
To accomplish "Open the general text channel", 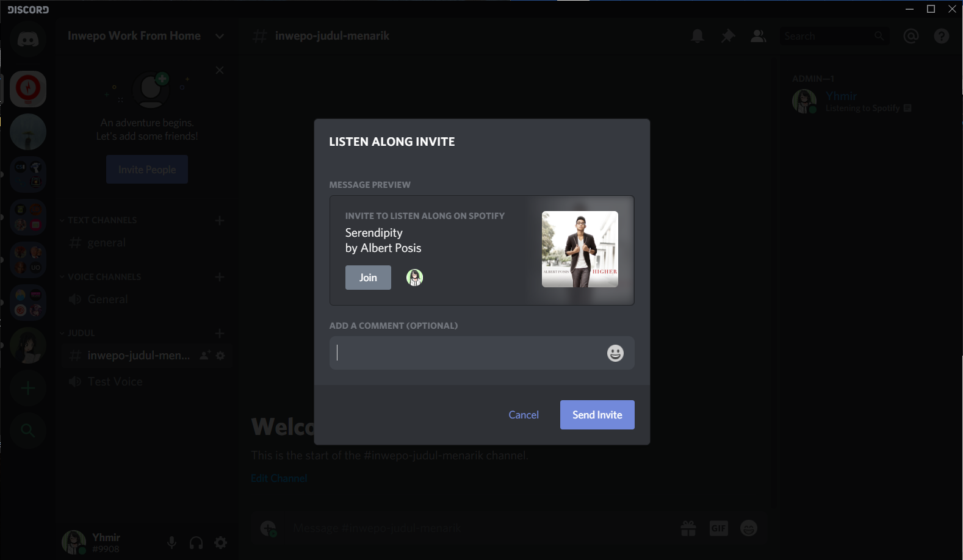I will point(106,243).
